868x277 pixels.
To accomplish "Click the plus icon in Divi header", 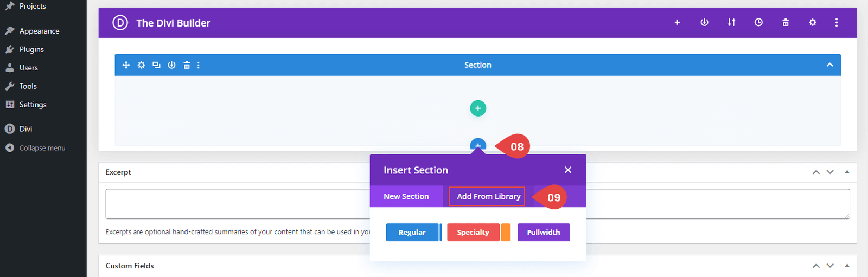I will click(x=677, y=22).
